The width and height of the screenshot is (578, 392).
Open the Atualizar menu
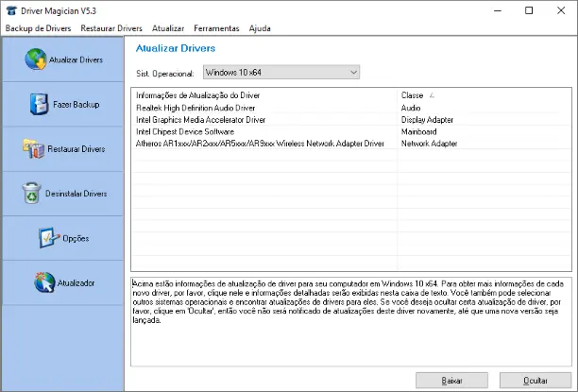(168, 28)
